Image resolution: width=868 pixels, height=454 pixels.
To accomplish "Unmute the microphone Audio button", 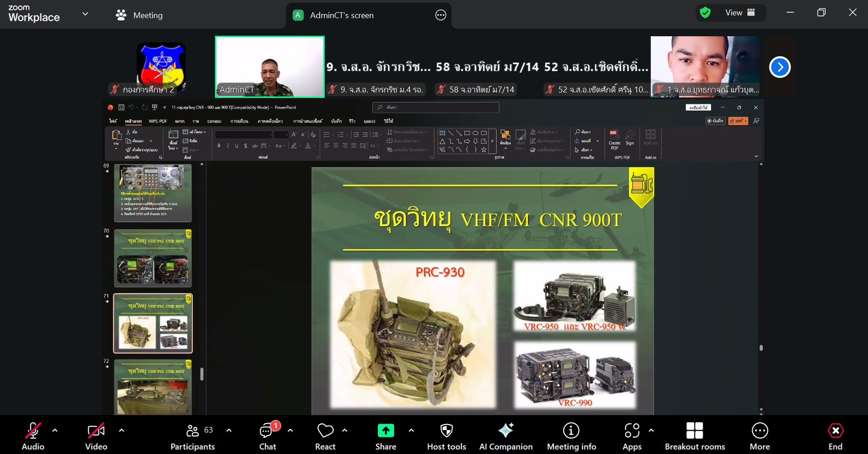I will coord(33,436).
